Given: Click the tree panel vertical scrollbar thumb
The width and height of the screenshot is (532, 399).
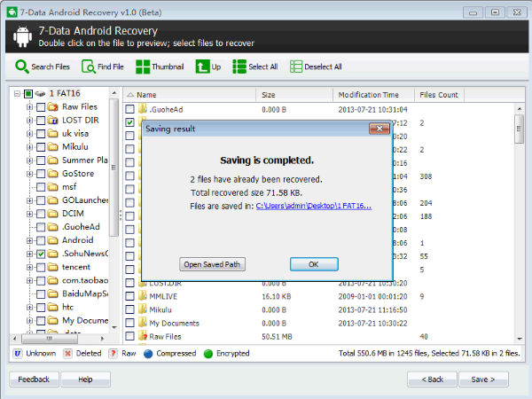Looking at the screenshot, I should point(113,168).
